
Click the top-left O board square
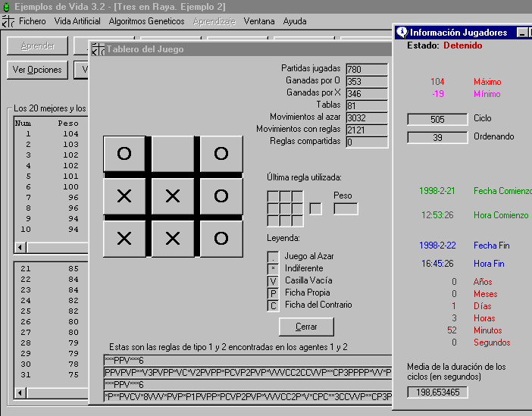pos(124,154)
